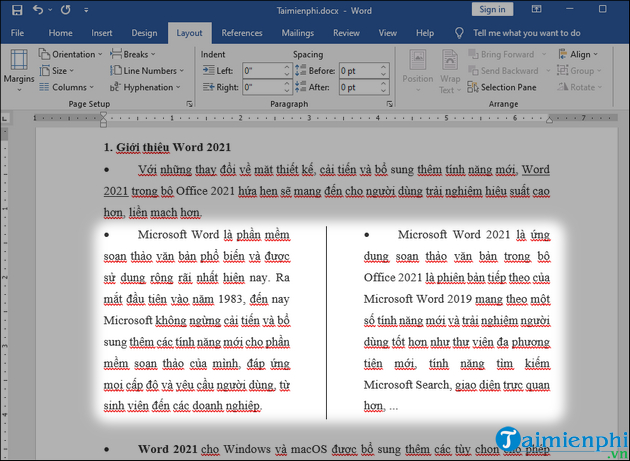Open the Selection Pane
This screenshot has height=461, width=630.
pos(502,87)
